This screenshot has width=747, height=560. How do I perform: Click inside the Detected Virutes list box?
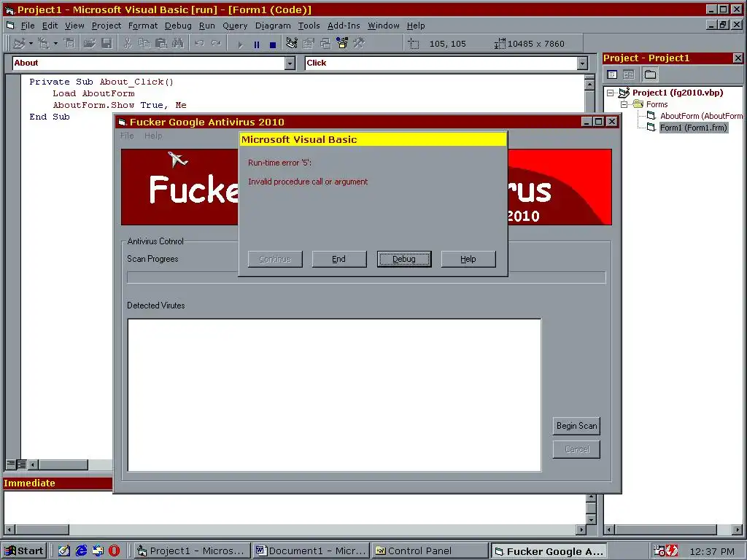coord(334,395)
